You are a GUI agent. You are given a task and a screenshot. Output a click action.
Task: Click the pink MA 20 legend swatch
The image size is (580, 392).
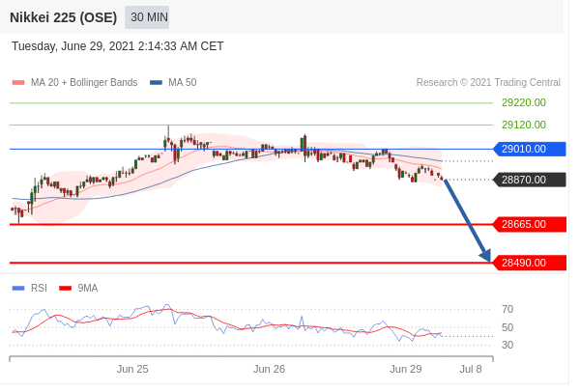(18, 83)
